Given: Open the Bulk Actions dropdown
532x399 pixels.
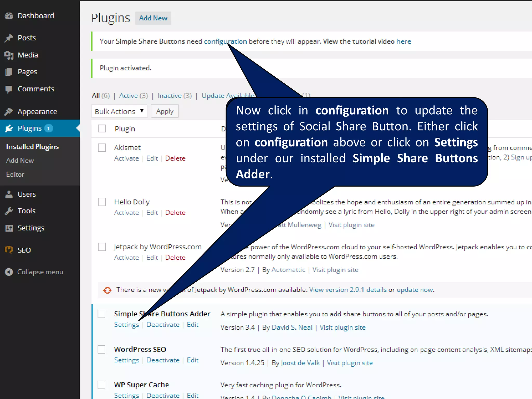Looking at the screenshot, I should pyautogui.click(x=119, y=111).
